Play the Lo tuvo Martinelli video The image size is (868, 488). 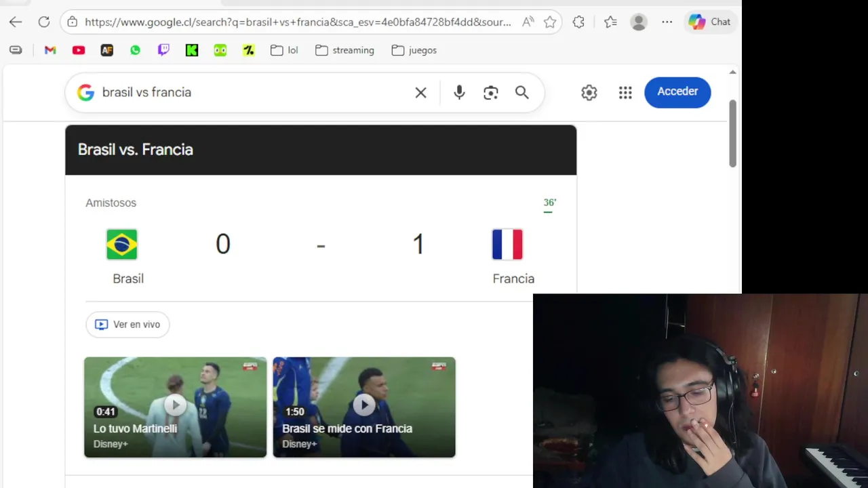click(175, 407)
